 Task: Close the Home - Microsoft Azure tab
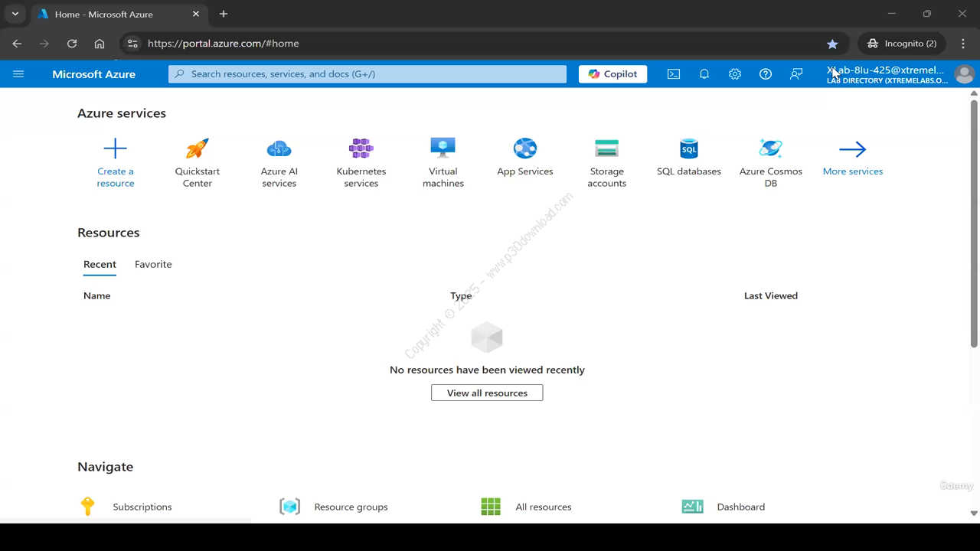coord(196,14)
